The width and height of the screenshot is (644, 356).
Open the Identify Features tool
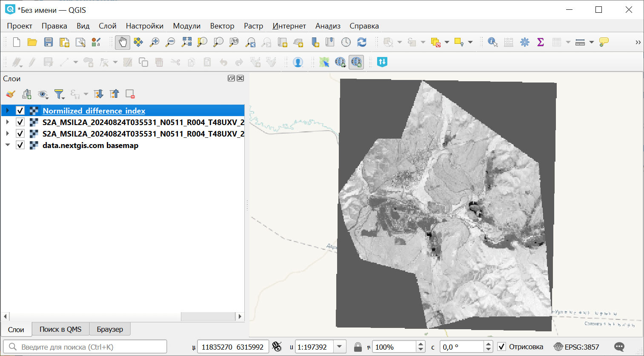(492, 42)
